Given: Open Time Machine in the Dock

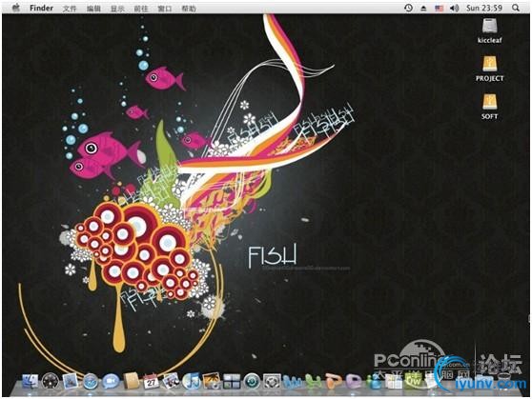Looking at the screenshot, I should 252,381.
